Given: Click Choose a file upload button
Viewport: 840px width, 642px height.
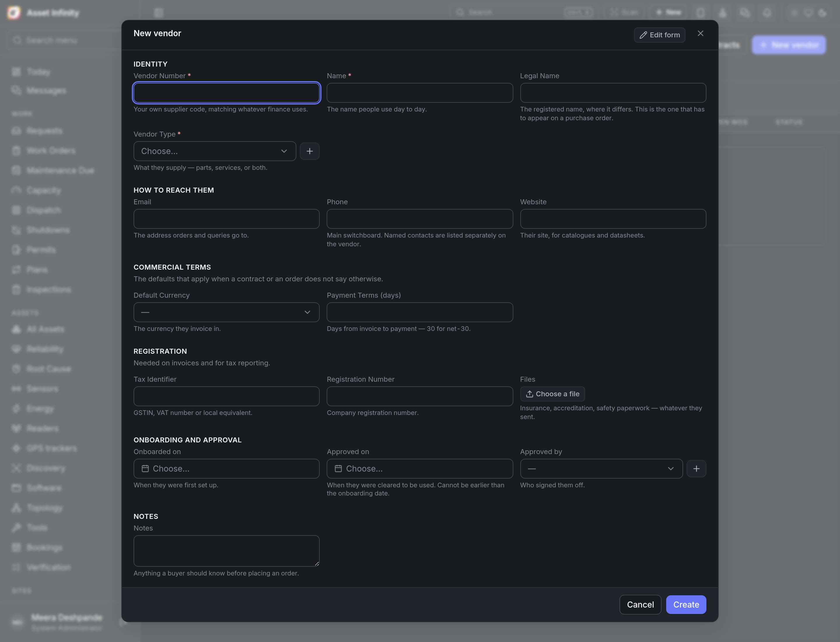Looking at the screenshot, I should [x=552, y=394].
